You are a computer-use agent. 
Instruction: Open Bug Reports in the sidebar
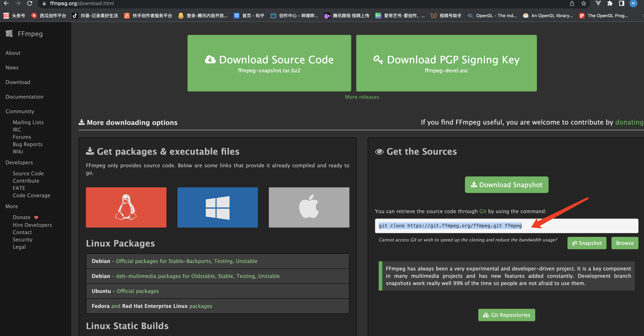pyautogui.click(x=28, y=144)
